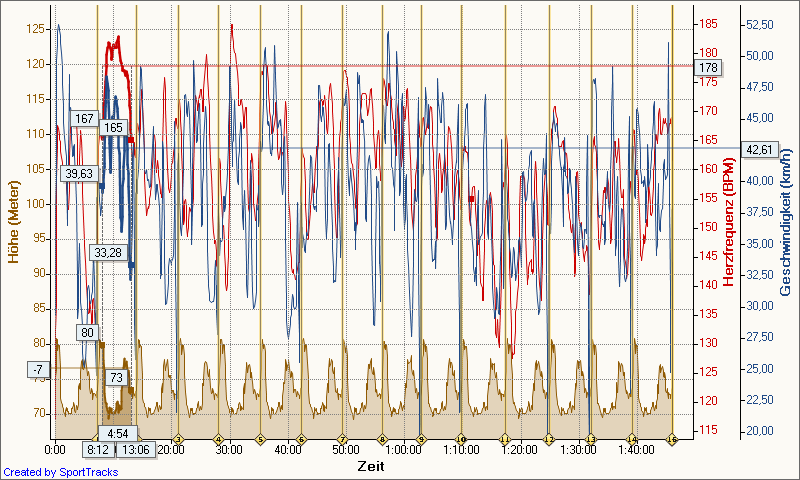This screenshot has width=800, height=480.
Task: Click lap marker 11 diamond
Action: [x=505, y=439]
